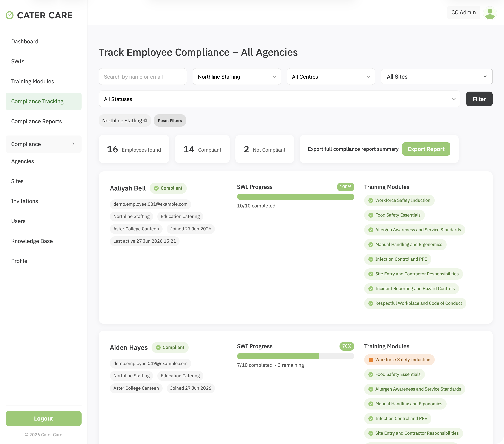504x444 pixels.
Task: Expand the Compliance sidebar chevron
Action: click(73, 144)
